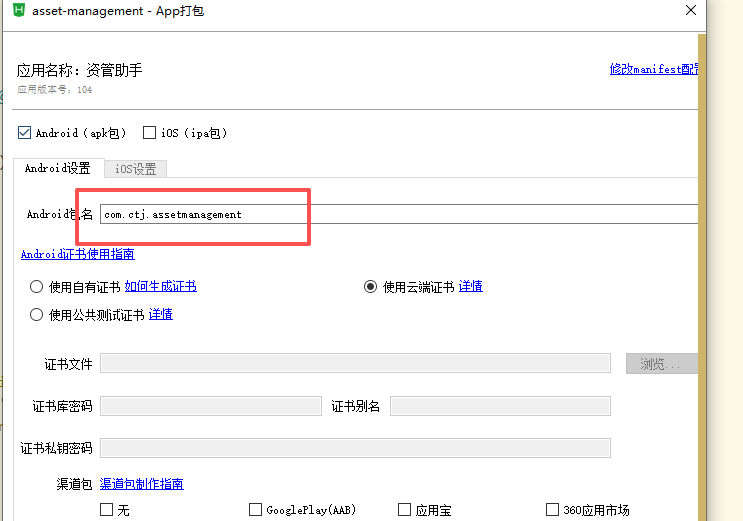Open the 渠道包制作指南 link

[141, 484]
